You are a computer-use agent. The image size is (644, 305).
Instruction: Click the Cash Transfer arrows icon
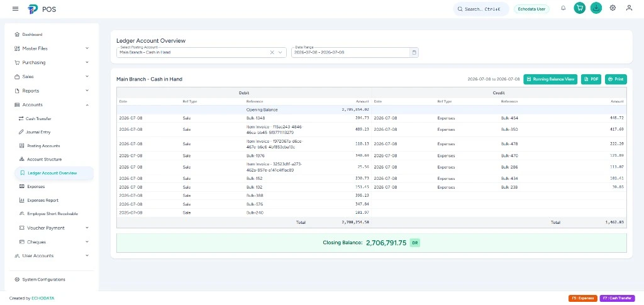21,119
